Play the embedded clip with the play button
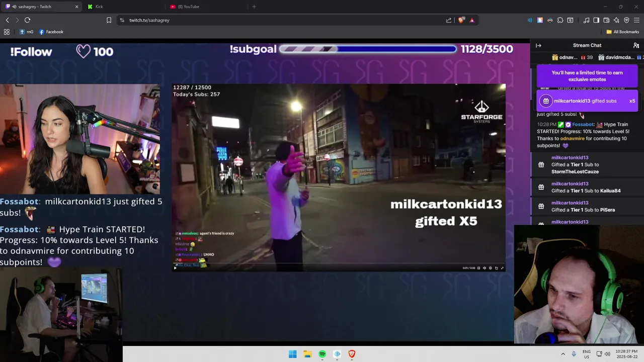644x362 pixels. 175,268
